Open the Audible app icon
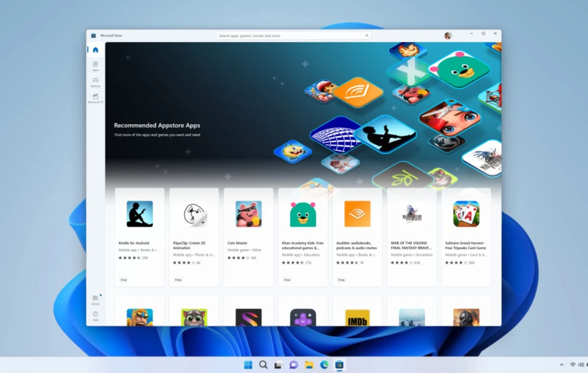The height and width of the screenshot is (373, 588). [x=357, y=214]
